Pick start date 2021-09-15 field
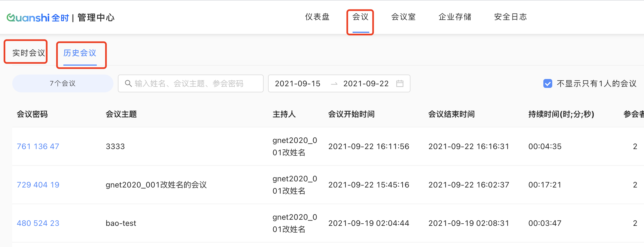The height and width of the screenshot is (247, 644). tap(298, 83)
